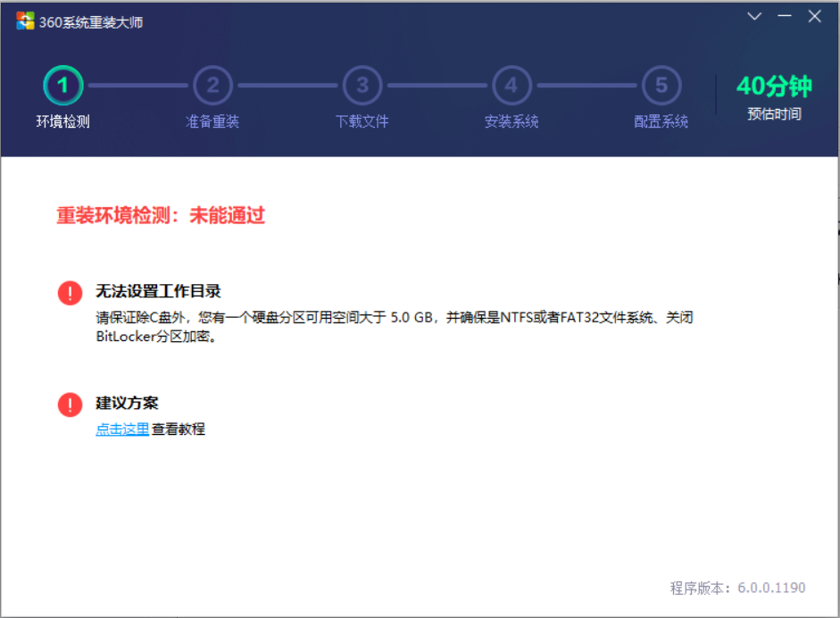Viewport: 840px width, 618px height.
Task: Select the step 3 circle icon
Action: [362, 86]
